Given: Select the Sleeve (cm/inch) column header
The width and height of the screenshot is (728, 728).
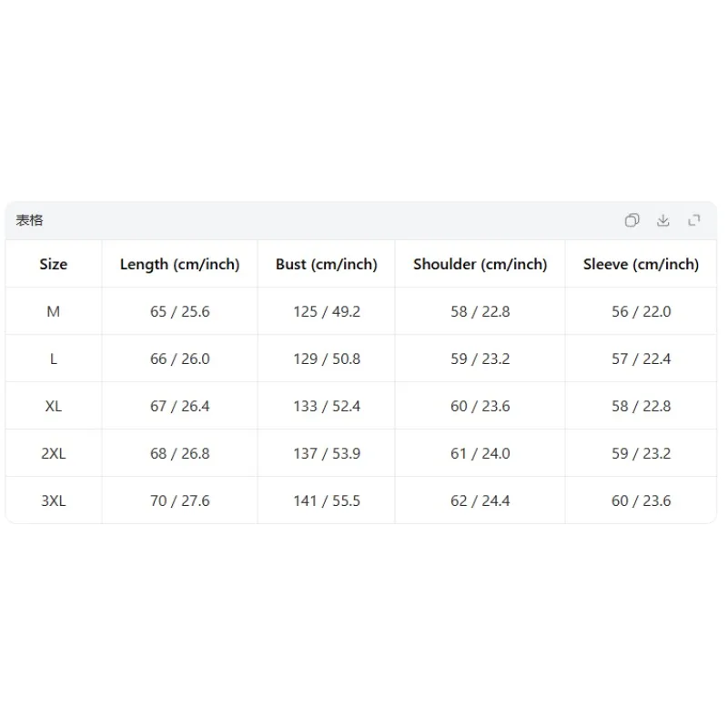Looking at the screenshot, I should tap(641, 264).
